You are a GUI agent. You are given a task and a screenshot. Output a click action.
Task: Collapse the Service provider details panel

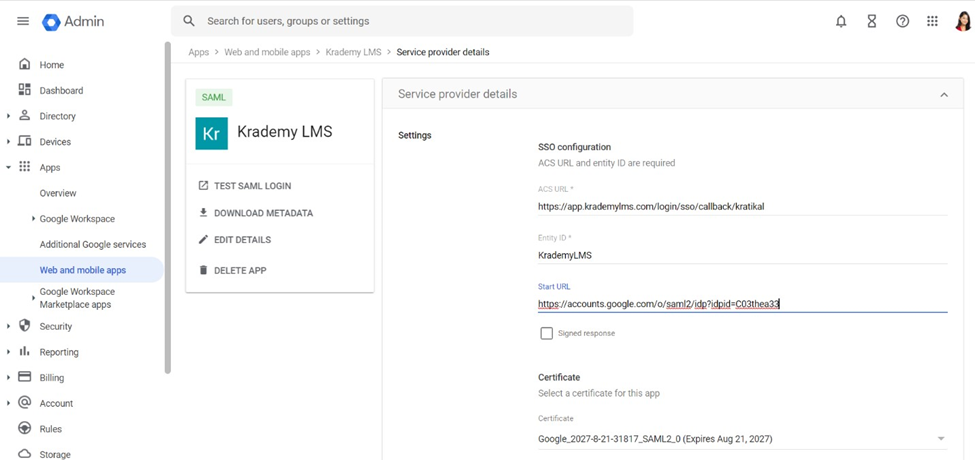[x=944, y=94]
